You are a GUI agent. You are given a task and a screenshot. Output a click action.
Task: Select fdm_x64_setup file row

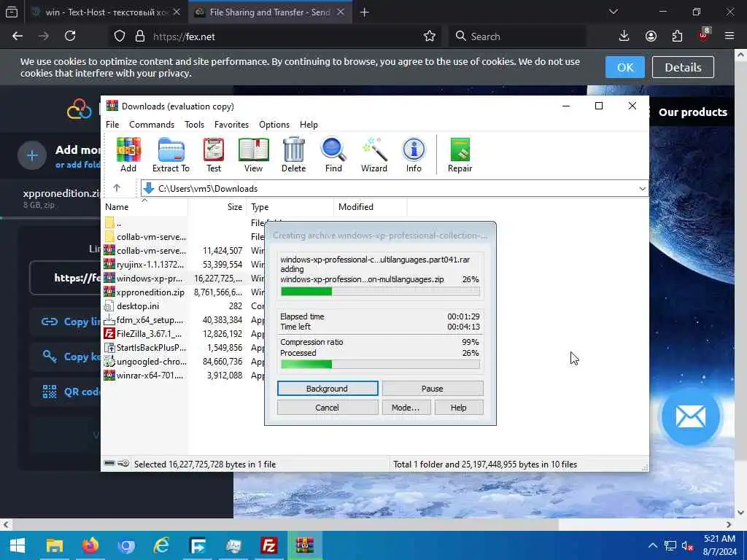pos(183,319)
